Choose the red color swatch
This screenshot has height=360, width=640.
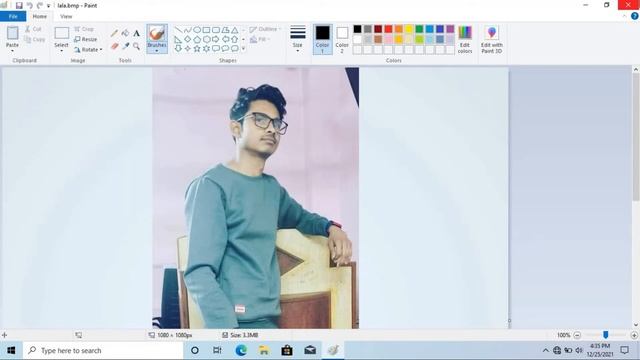pyautogui.click(x=388, y=29)
